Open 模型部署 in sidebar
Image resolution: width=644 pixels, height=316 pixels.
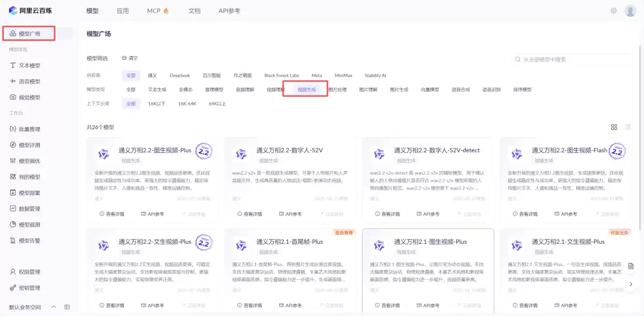(x=26, y=193)
